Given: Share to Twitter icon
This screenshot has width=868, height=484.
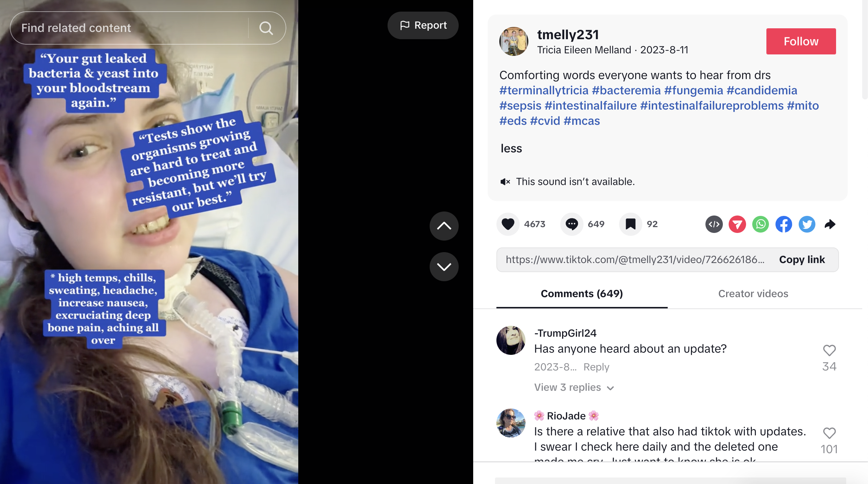Looking at the screenshot, I should click(x=807, y=224).
